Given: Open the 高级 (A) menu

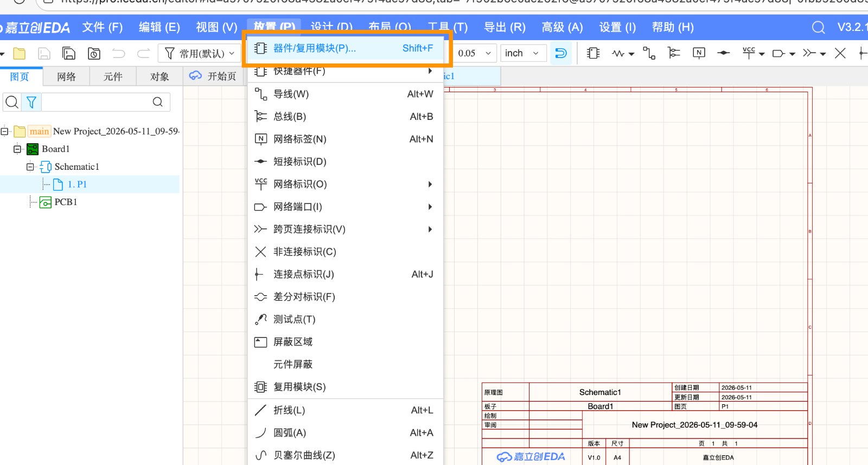Looking at the screenshot, I should coord(562,27).
